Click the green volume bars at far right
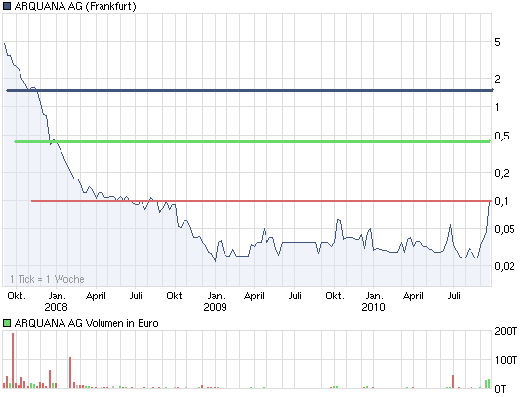 point(487,383)
